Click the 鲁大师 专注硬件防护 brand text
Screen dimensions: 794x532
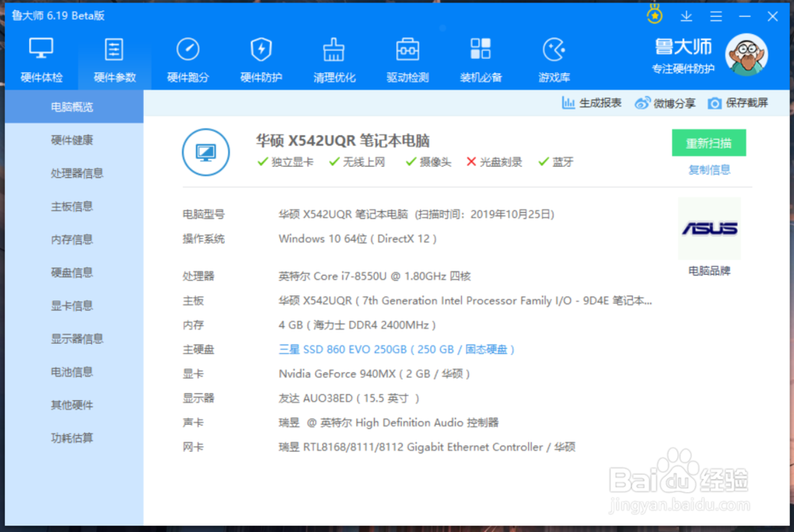click(684, 56)
